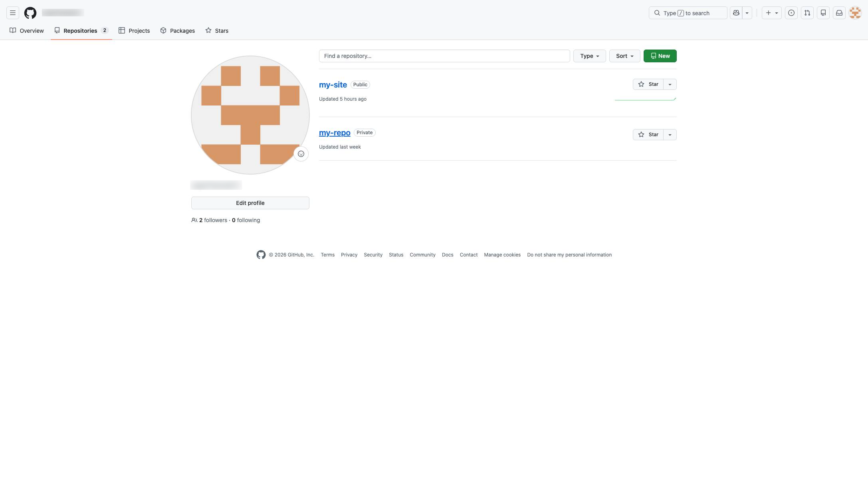The height and width of the screenshot is (501, 868).
Task: View the 0 following list
Action: 246,220
